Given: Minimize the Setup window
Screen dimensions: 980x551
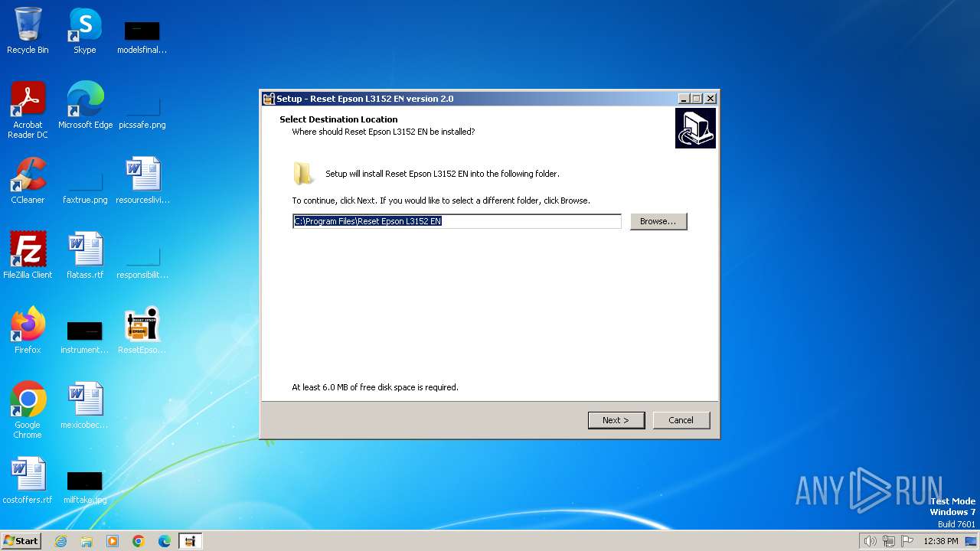Looking at the screenshot, I should pos(684,99).
